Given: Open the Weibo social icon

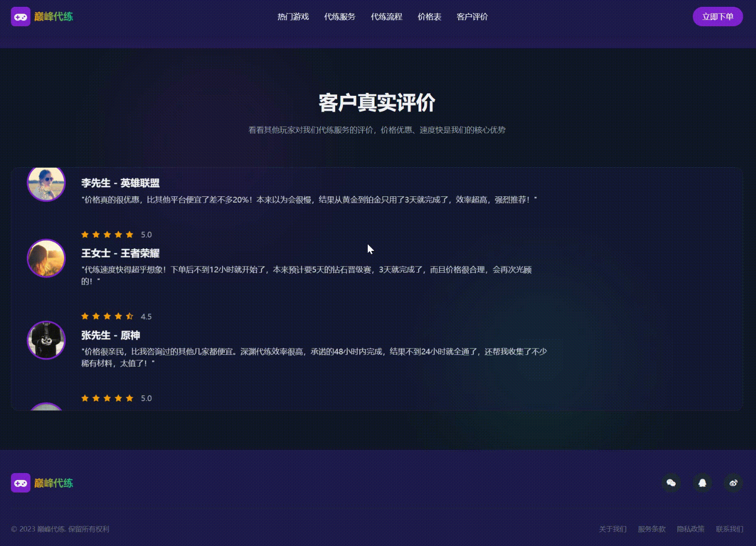Looking at the screenshot, I should [x=733, y=483].
